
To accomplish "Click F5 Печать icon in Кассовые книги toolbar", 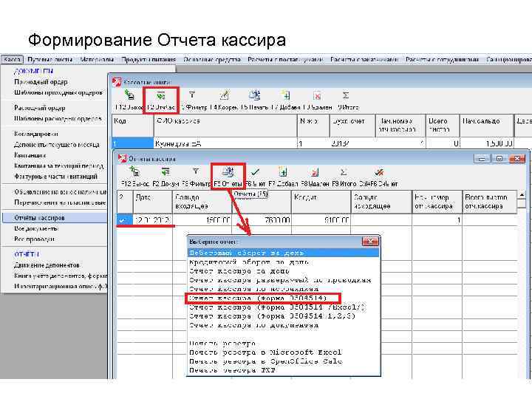I will click(254, 95).
